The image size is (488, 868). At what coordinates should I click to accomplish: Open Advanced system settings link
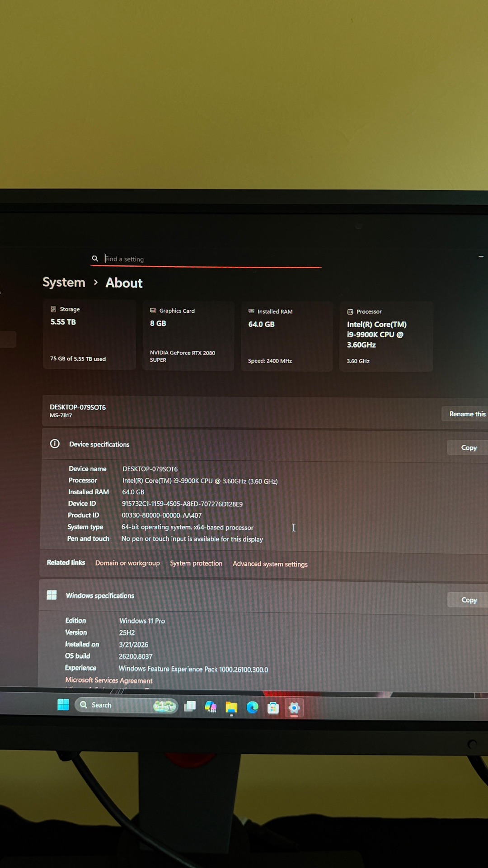click(270, 564)
